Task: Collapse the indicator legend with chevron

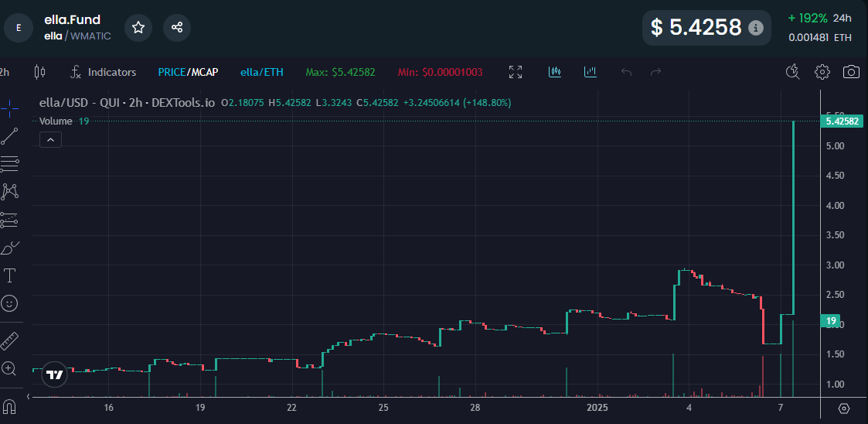Action: [50, 140]
